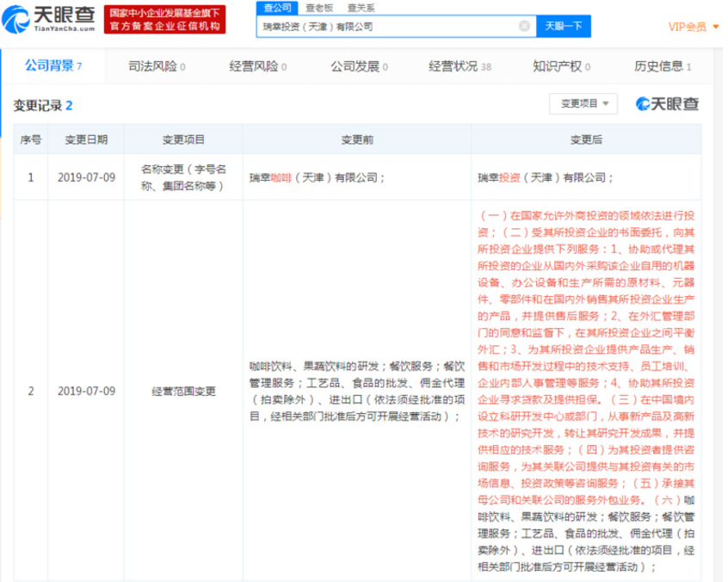The width and height of the screenshot is (728, 582).
Task: Click the 序号 column header
Action: (x=31, y=139)
